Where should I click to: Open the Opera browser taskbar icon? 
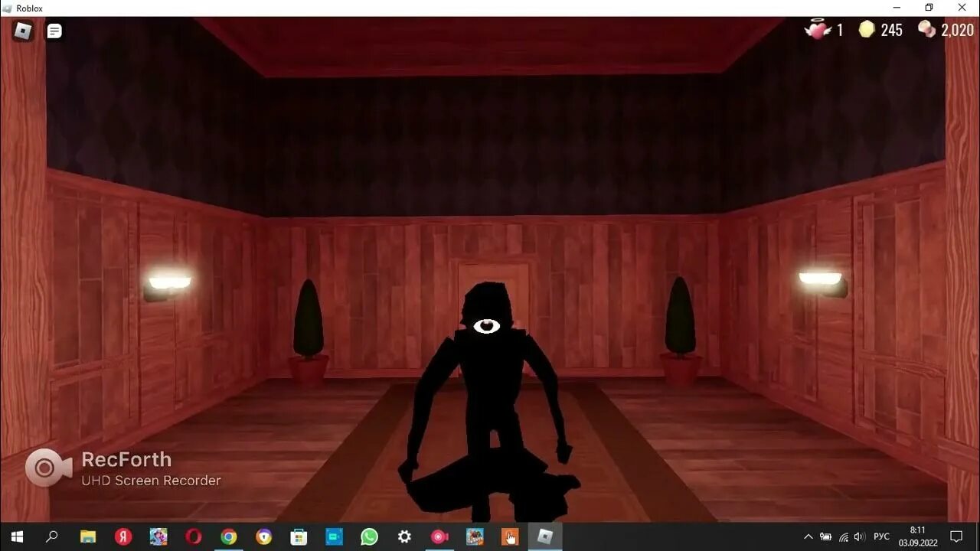(194, 536)
